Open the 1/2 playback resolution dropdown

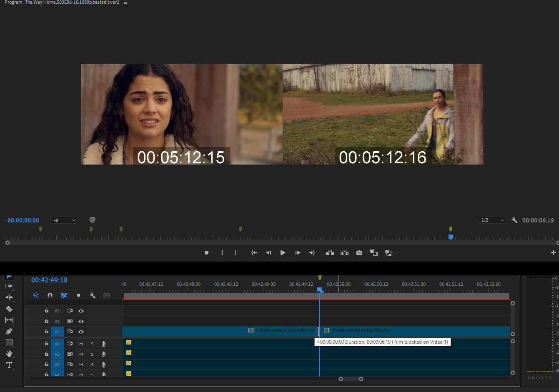point(492,220)
